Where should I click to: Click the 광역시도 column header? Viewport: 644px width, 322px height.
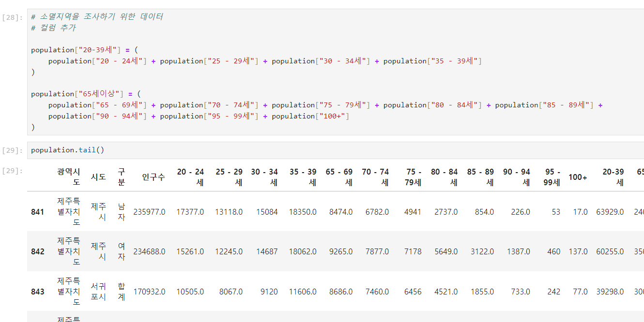click(x=69, y=177)
